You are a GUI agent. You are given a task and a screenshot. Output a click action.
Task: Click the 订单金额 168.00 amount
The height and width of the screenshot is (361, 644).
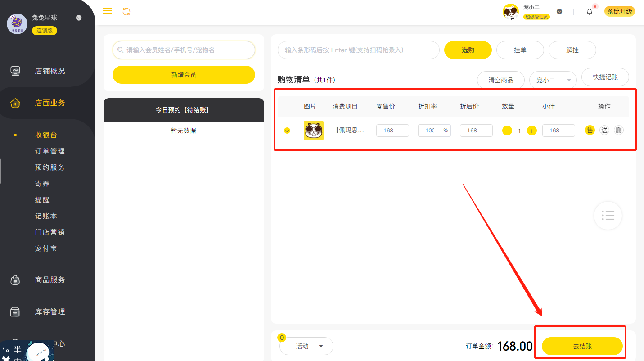(515, 346)
